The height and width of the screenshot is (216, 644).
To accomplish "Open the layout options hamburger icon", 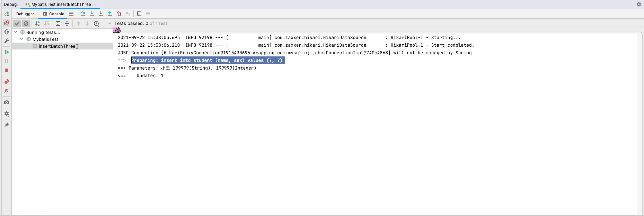I will pyautogui.click(x=71, y=14).
